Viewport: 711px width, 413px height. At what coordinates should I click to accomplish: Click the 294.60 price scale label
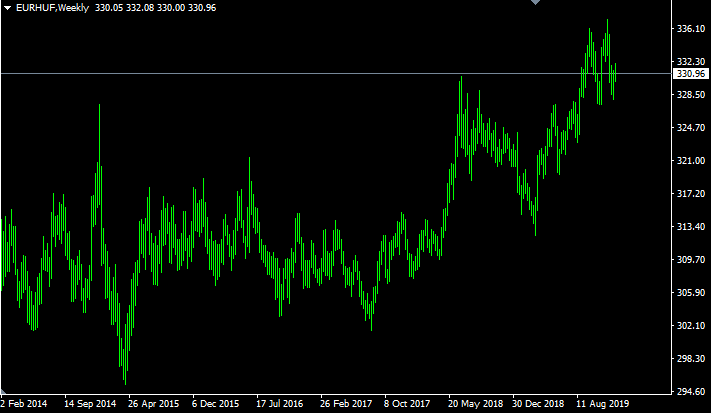tap(691, 391)
